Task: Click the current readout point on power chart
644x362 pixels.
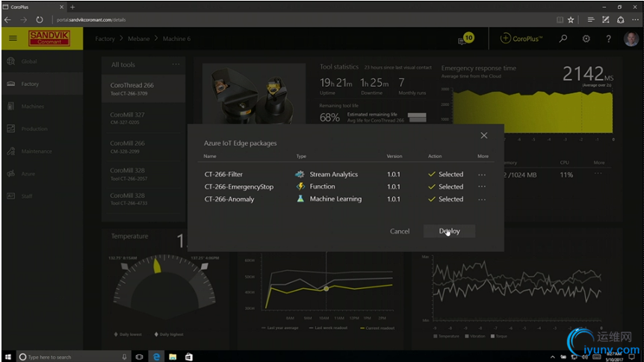Action: (x=326, y=289)
